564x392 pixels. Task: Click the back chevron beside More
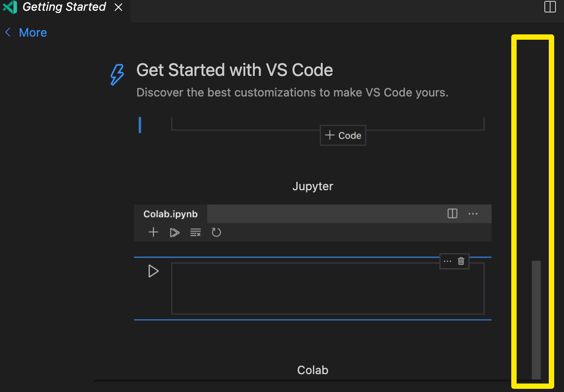coord(8,33)
